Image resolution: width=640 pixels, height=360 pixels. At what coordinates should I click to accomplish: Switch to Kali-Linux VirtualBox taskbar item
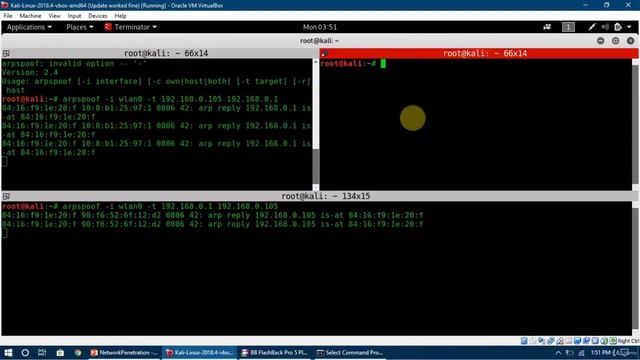pyautogui.click(x=200, y=353)
